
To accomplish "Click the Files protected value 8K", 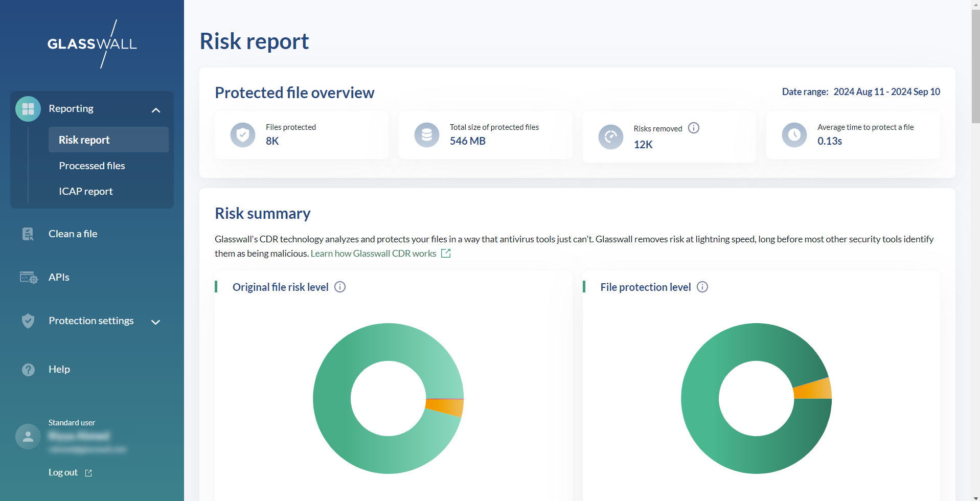I will tap(272, 141).
